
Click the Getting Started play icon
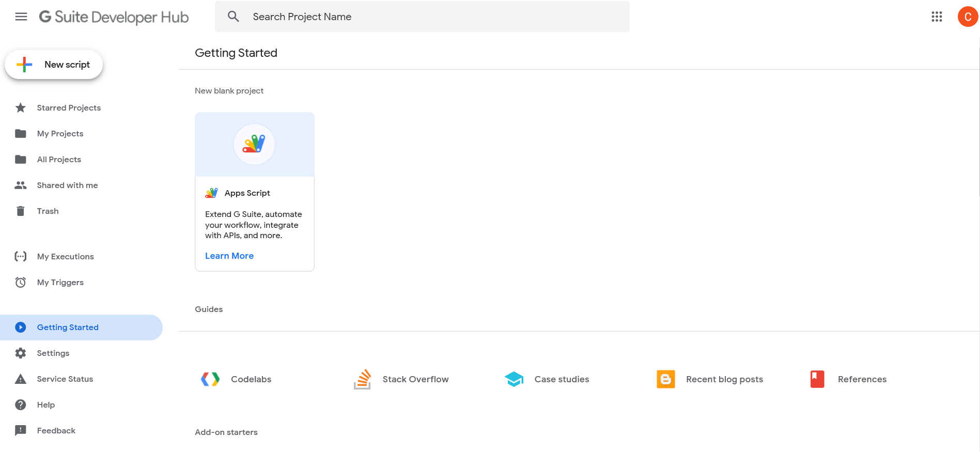[21, 327]
